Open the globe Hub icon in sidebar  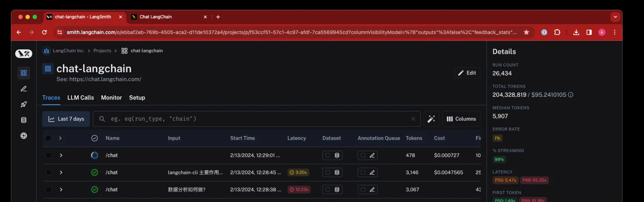coord(24,136)
